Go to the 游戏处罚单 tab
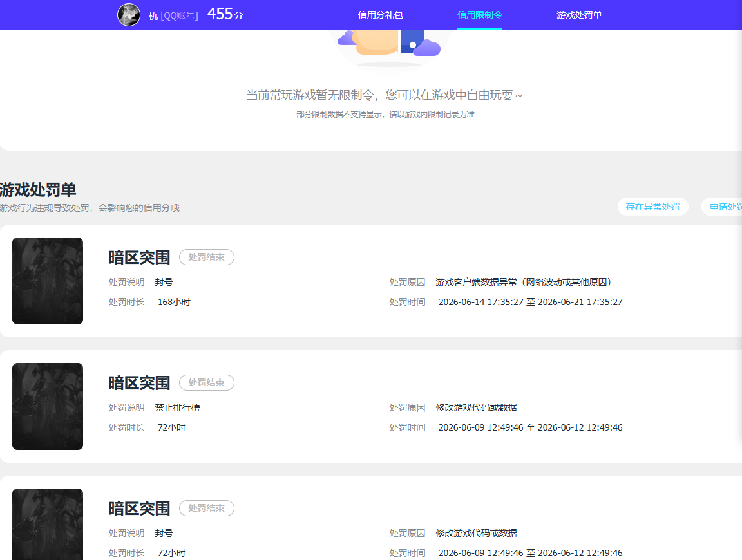This screenshot has height=560, width=742. (579, 15)
